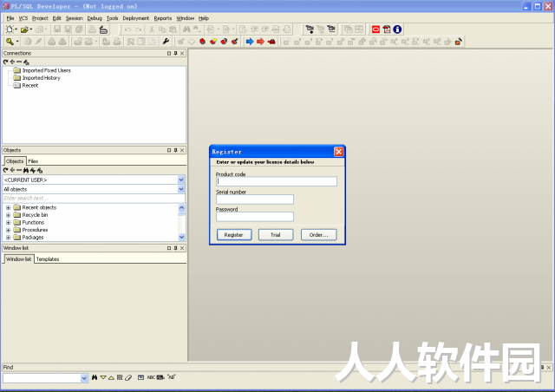Click the Open file folder icon

(x=24, y=29)
